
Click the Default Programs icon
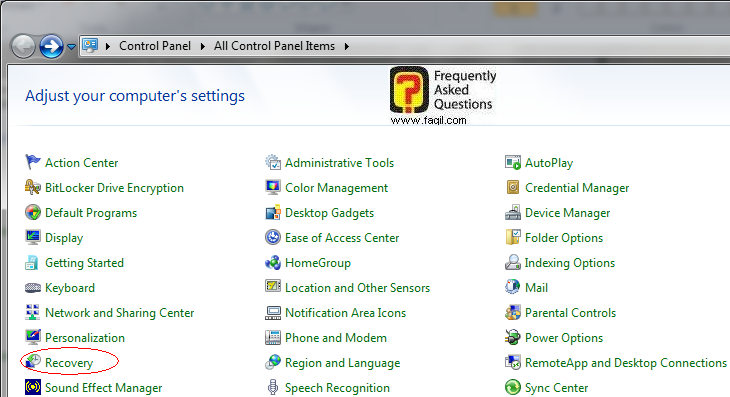click(x=33, y=213)
